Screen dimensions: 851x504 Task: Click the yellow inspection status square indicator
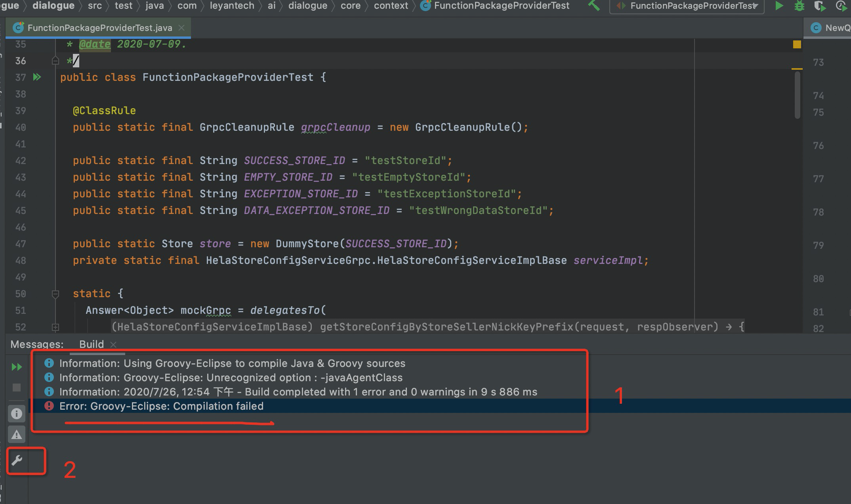(797, 44)
